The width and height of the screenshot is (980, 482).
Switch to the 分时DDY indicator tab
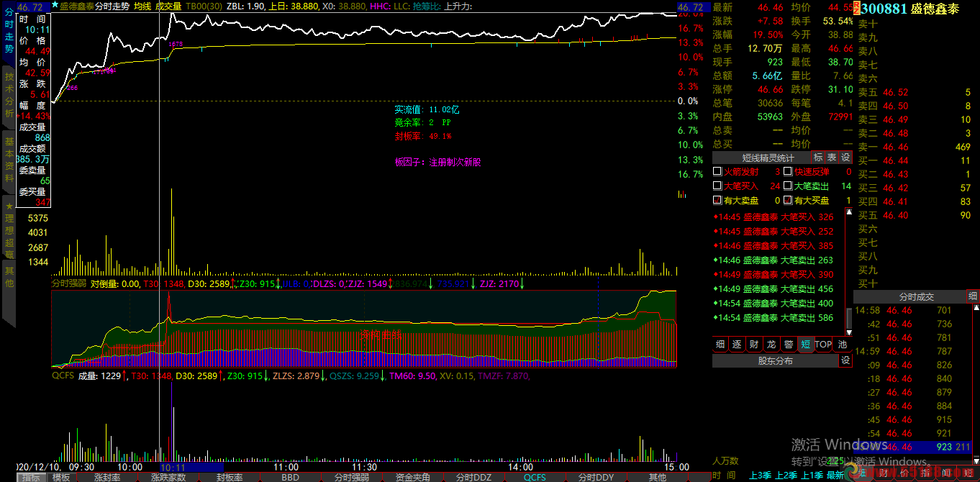[596, 477]
